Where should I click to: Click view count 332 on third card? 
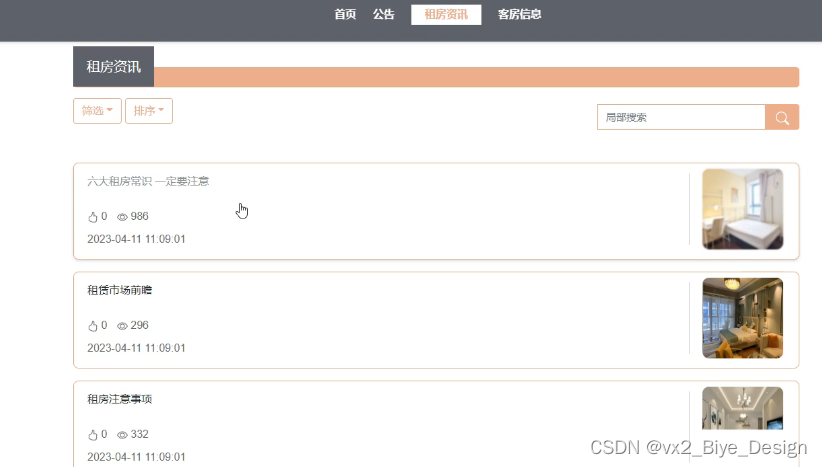coord(139,435)
